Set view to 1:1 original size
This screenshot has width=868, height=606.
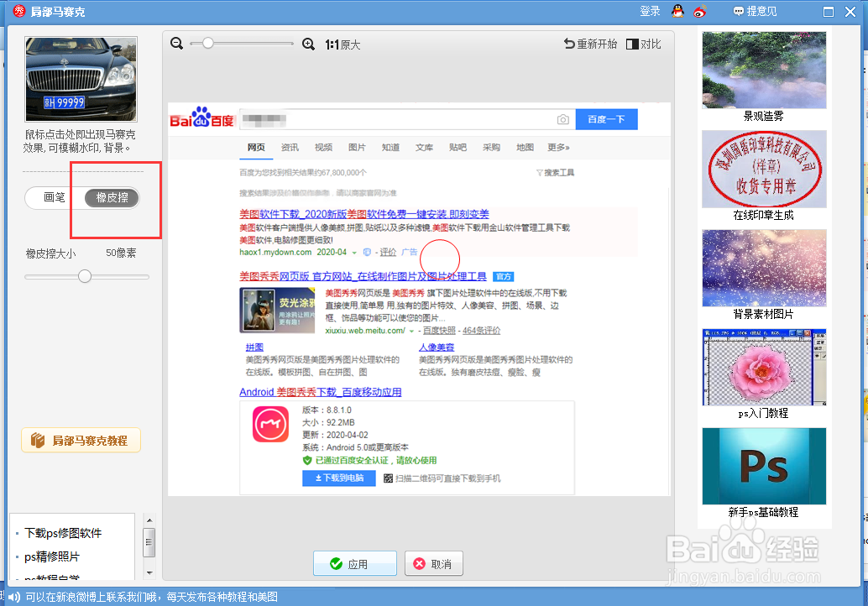tap(342, 44)
